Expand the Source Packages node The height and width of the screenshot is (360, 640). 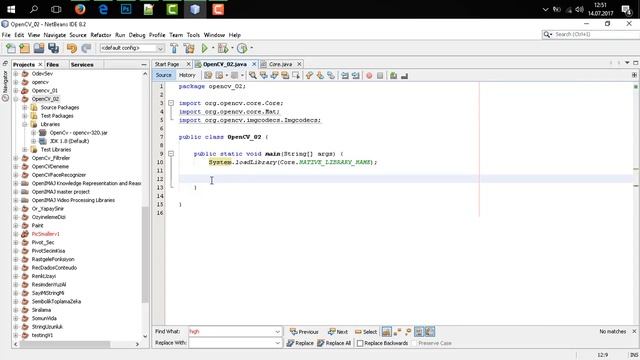[x=25, y=107]
